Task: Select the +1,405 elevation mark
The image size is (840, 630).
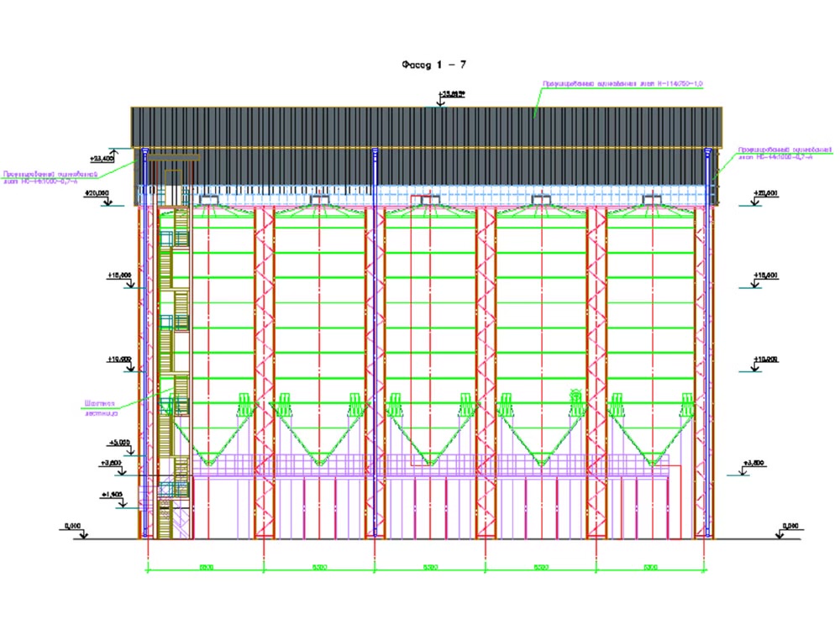Action: point(112,495)
